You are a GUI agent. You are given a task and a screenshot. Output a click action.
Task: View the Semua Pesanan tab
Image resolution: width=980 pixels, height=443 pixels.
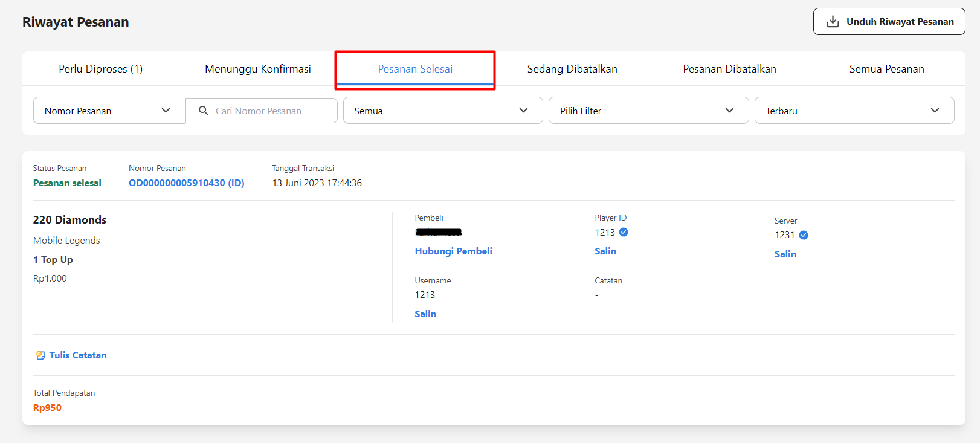tap(886, 69)
